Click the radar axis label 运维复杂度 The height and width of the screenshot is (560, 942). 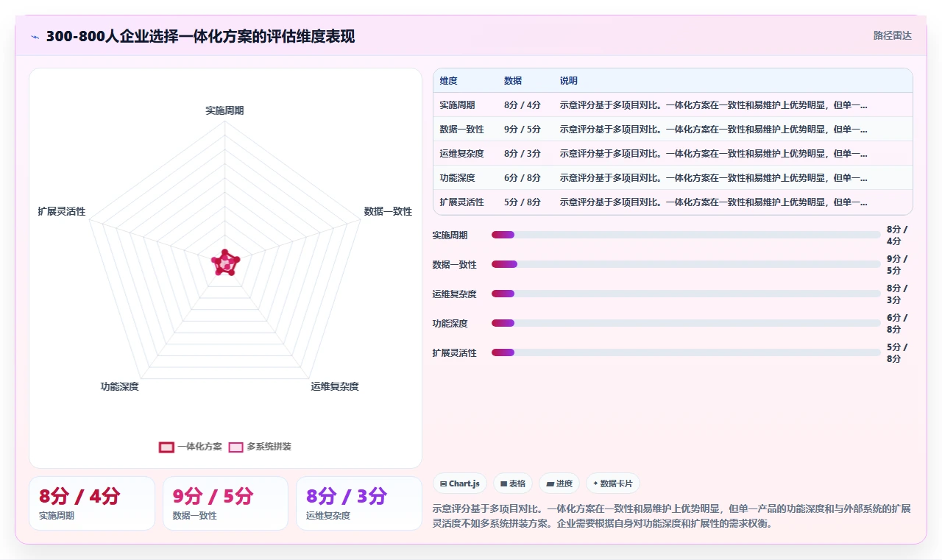(335, 386)
